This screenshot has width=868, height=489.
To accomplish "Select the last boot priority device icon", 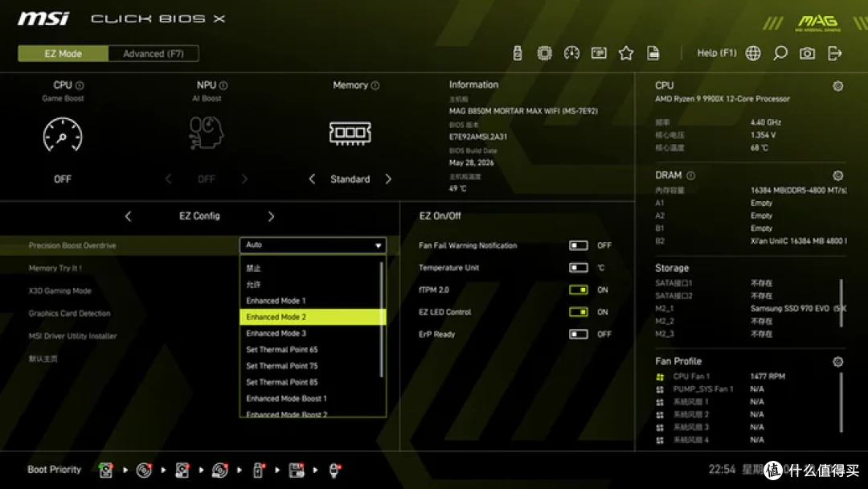I will point(335,471).
